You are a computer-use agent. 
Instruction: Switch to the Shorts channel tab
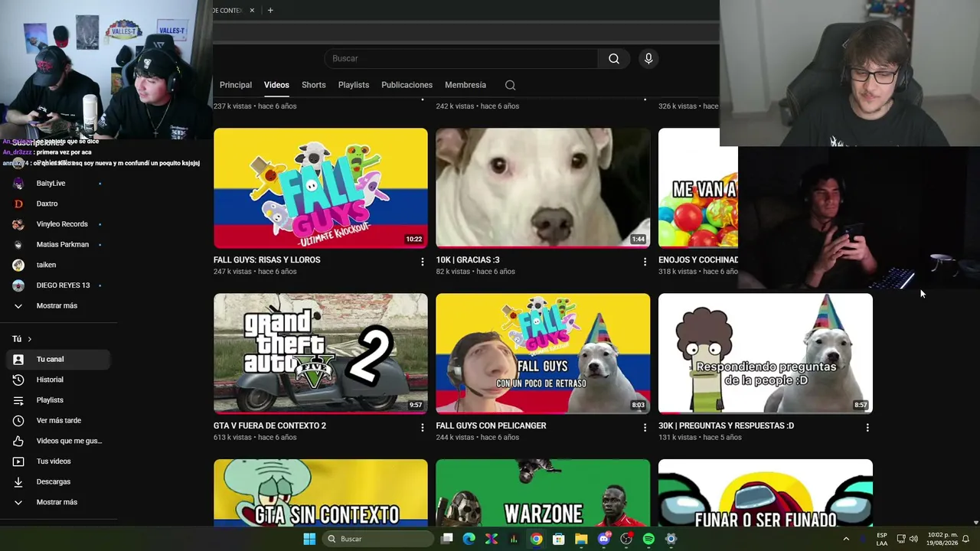point(314,85)
